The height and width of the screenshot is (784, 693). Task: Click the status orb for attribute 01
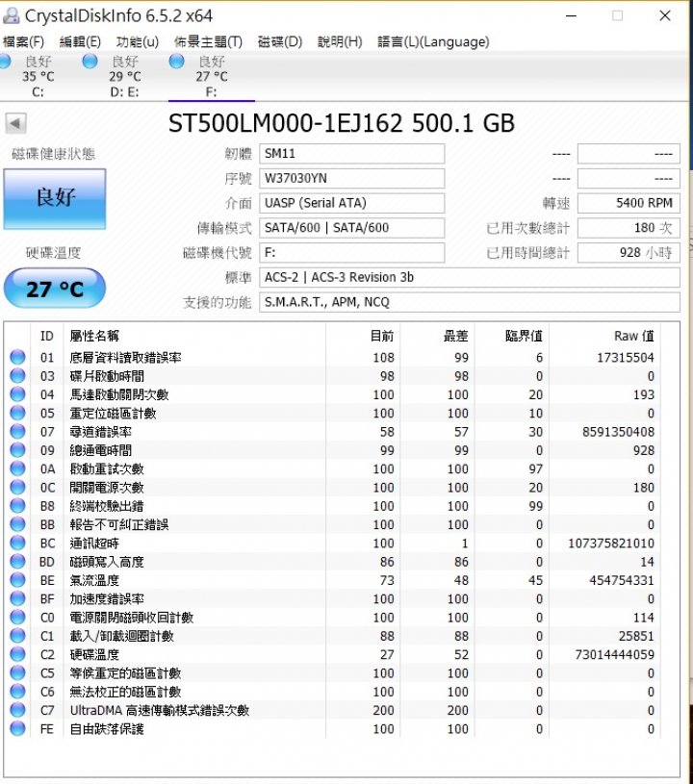[x=17, y=357]
